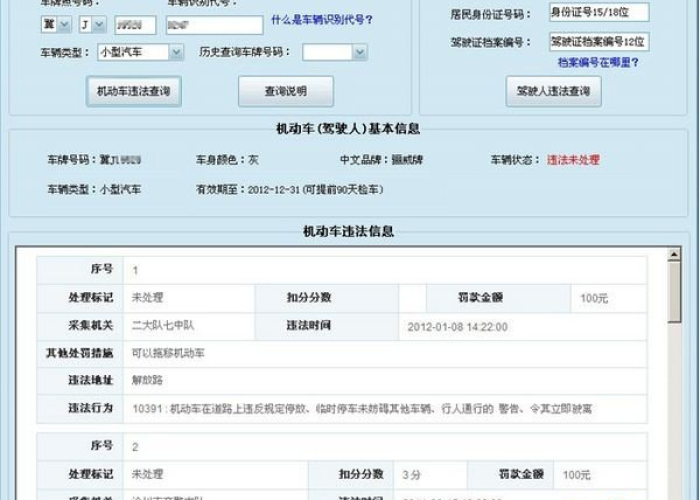
Task: Select the 车牌号码 plate info text
Action: (94, 160)
